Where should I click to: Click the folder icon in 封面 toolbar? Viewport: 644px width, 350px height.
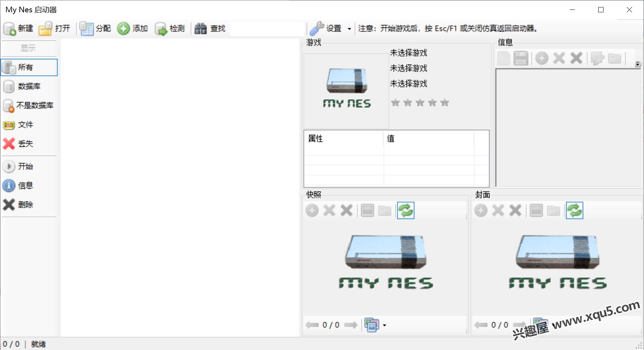pyautogui.click(x=554, y=211)
